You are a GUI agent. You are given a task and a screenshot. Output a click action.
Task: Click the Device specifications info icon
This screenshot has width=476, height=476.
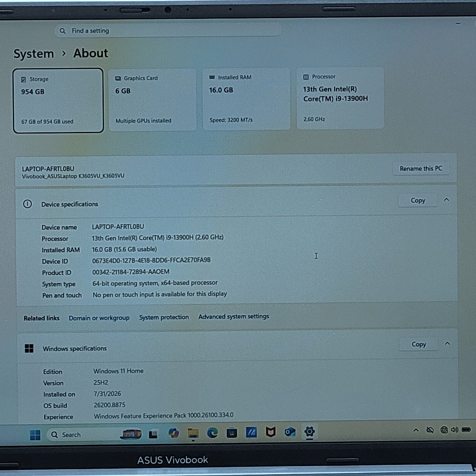pyautogui.click(x=27, y=204)
